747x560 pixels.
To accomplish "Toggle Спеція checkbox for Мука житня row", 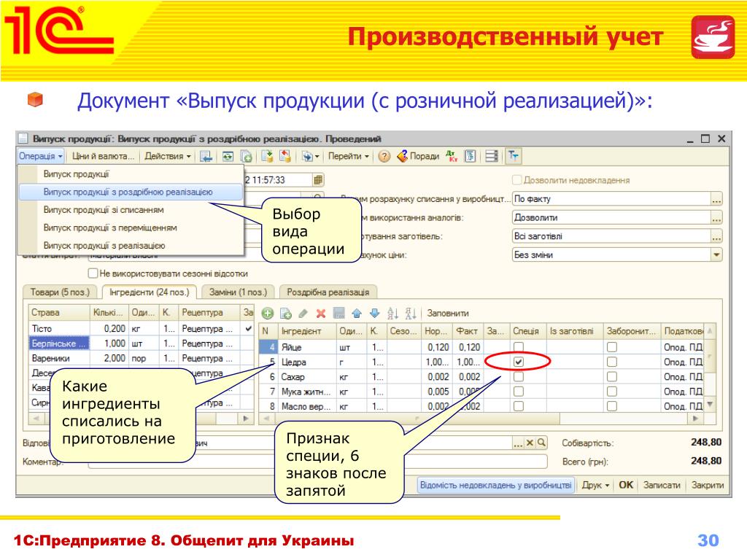I will tap(519, 392).
